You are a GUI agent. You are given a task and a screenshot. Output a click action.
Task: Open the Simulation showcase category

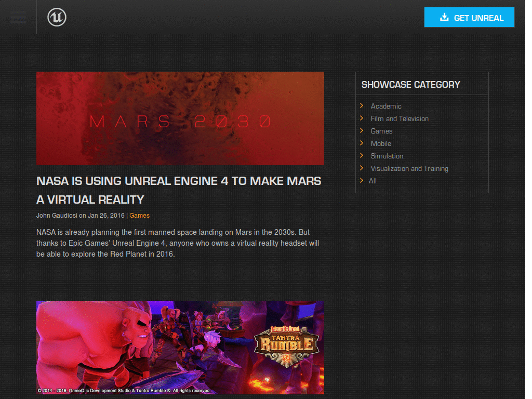(x=387, y=156)
